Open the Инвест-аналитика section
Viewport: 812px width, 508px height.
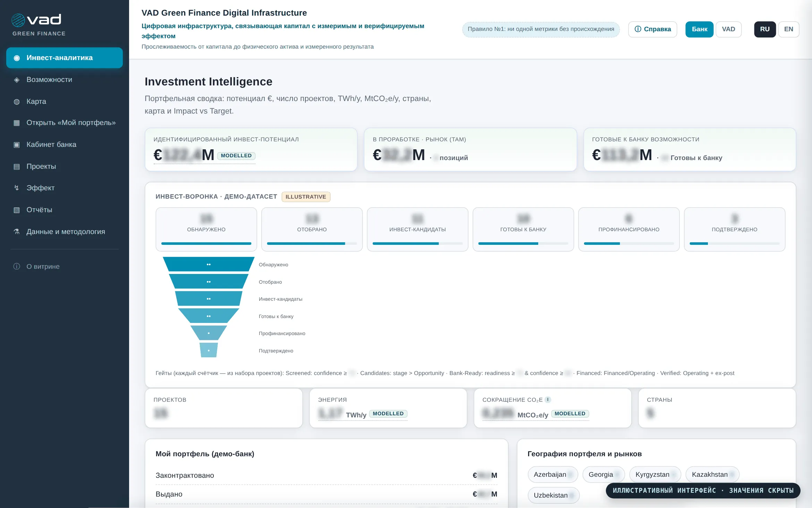tap(65, 58)
